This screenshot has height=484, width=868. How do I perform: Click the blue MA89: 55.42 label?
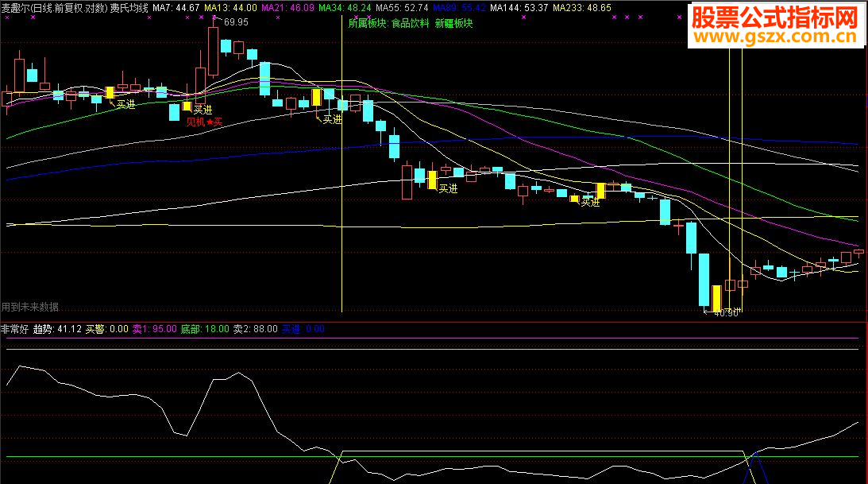point(460,8)
